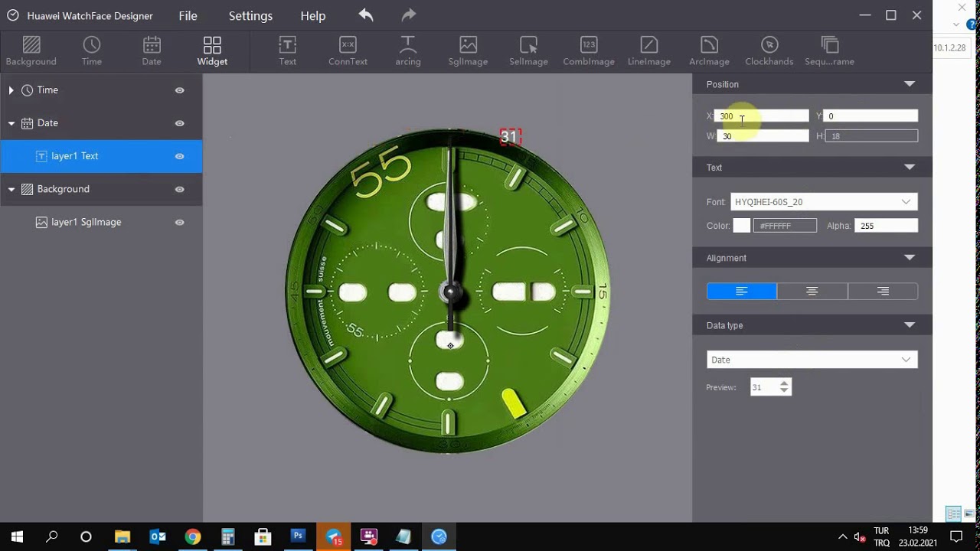Insert an ArcImage widget
Viewport: 980px width, 551px height.
click(709, 51)
